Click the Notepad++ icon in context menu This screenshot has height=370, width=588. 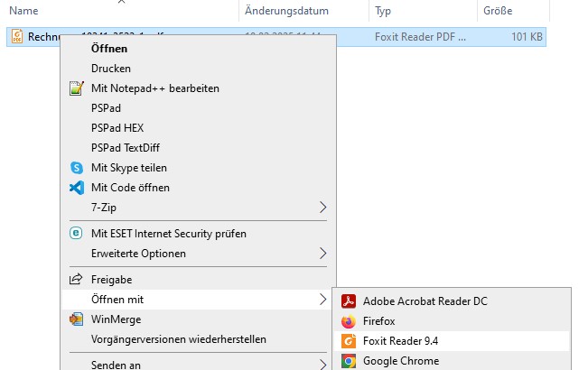[76, 88]
